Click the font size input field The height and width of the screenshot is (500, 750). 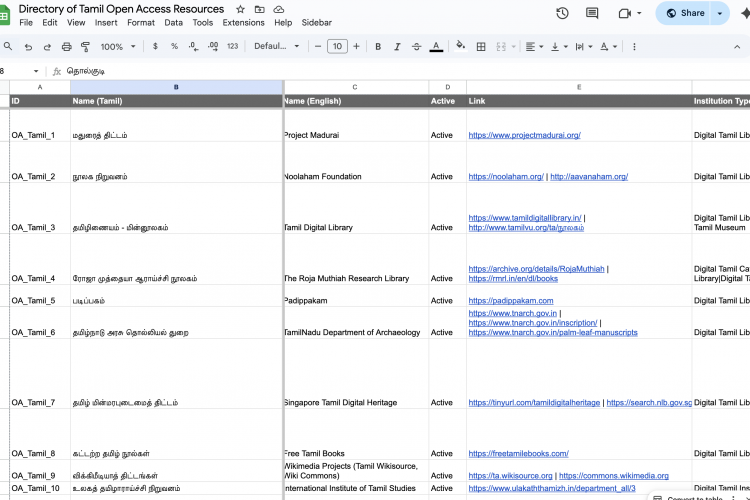click(x=337, y=46)
